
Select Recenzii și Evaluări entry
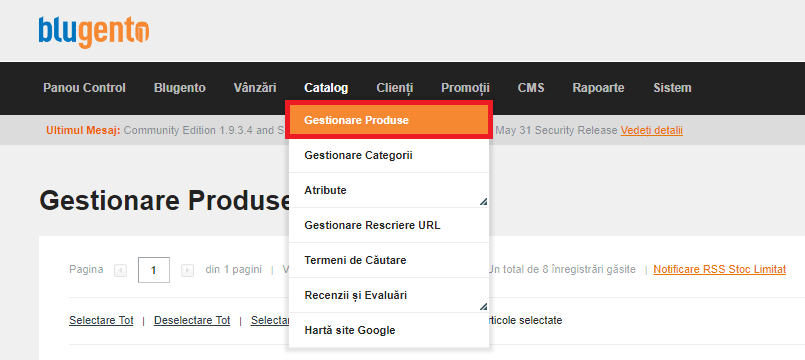[x=389, y=295]
